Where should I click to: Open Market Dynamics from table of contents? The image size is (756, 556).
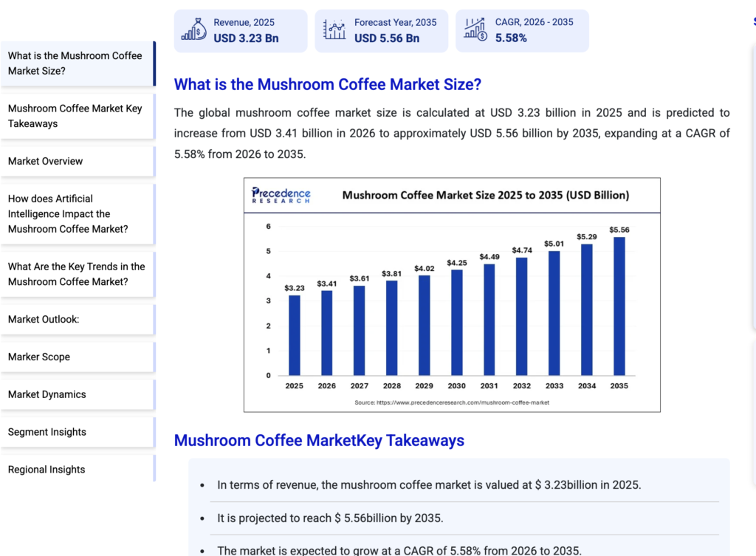click(x=47, y=394)
